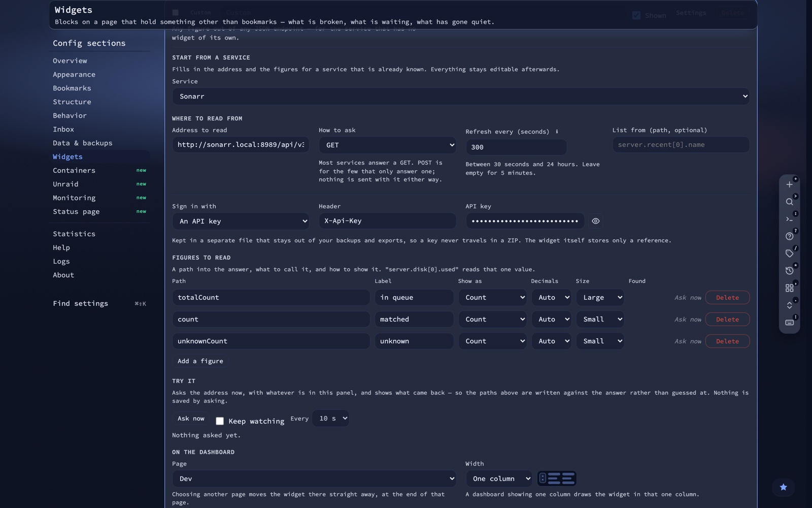The image size is (812, 508).
Task: Delete the totalCount figure row
Action: pos(727,298)
